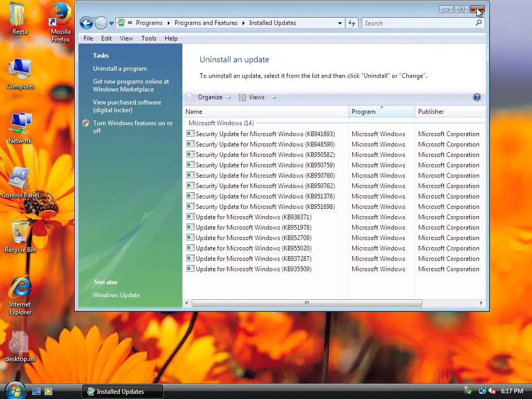
Task: Click the scroll left arrow
Action: [x=187, y=303]
